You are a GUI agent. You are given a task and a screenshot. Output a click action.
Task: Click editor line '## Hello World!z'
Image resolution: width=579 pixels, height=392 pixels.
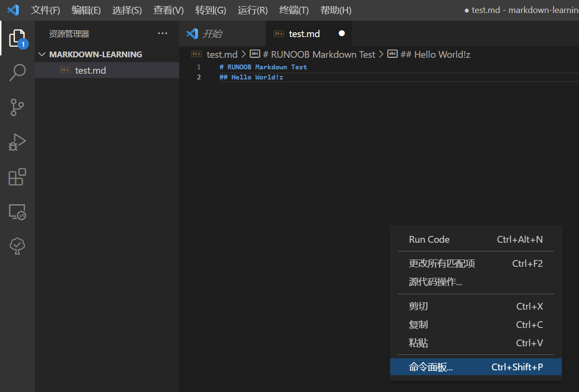tap(251, 77)
